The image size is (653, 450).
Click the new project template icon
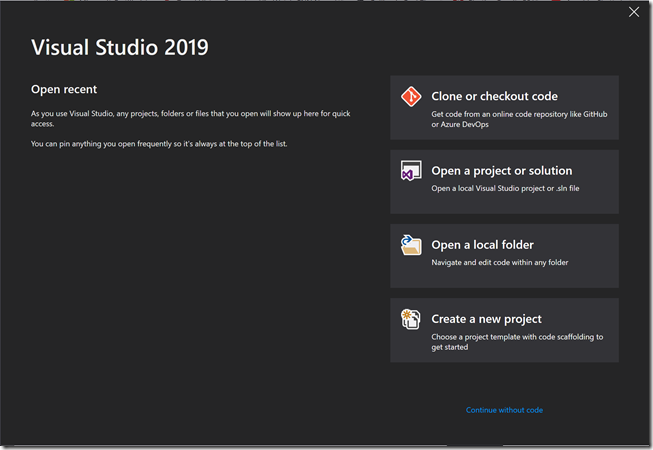coord(410,319)
